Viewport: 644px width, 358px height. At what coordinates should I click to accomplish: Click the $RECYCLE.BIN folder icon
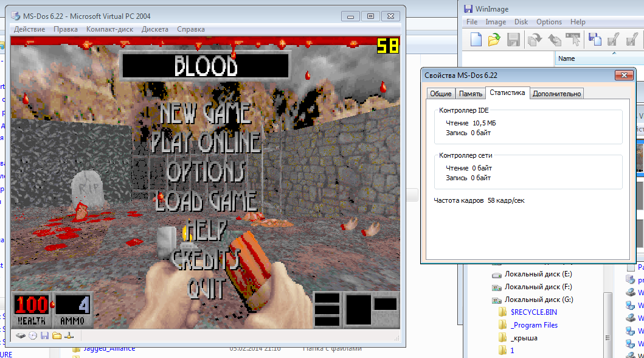[x=503, y=312]
